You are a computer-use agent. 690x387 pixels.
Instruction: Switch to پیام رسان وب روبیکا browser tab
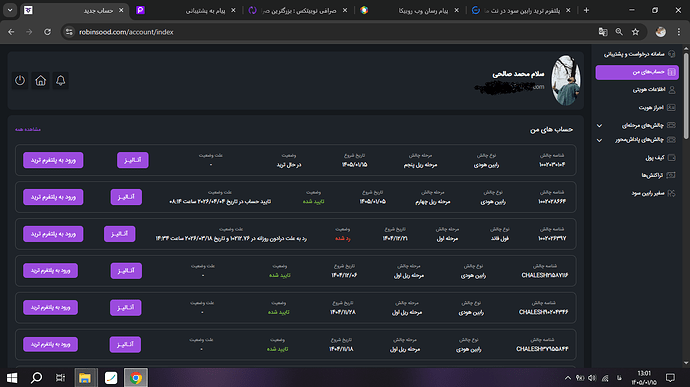coord(411,10)
